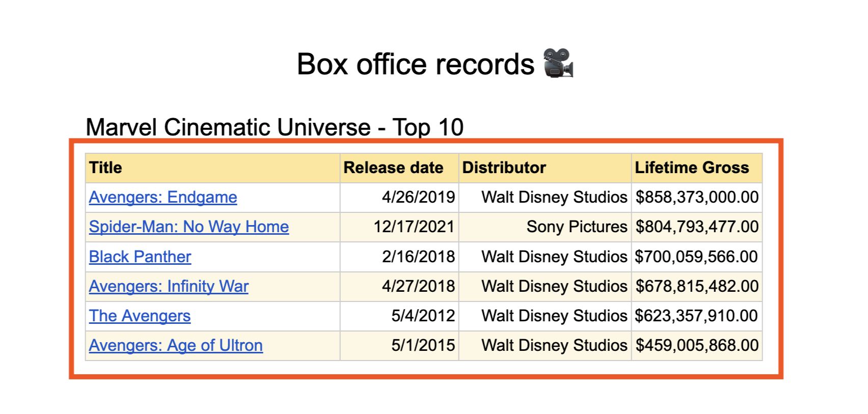Screen dimensions: 868x414
Task: Visit The Avengers link
Action: (x=140, y=316)
